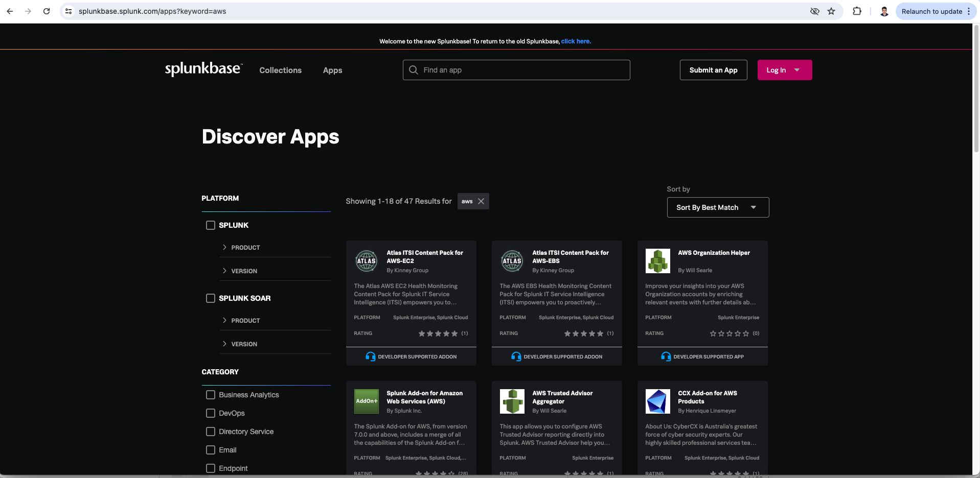Click the browser forward arrow
The height and width of the screenshot is (478, 980).
[x=28, y=11]
